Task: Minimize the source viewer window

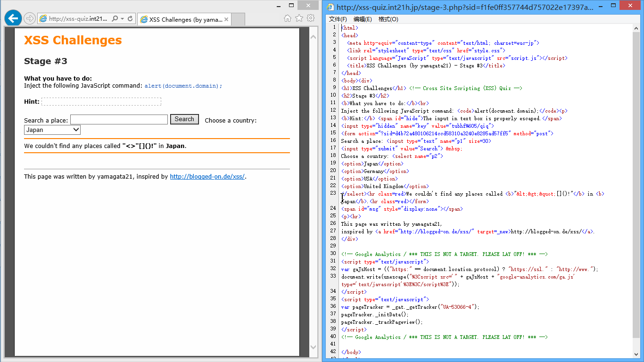Action: (600, 5)
